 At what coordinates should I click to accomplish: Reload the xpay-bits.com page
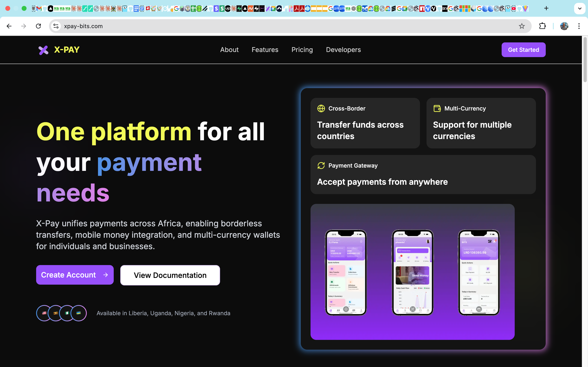coord(38,26)
